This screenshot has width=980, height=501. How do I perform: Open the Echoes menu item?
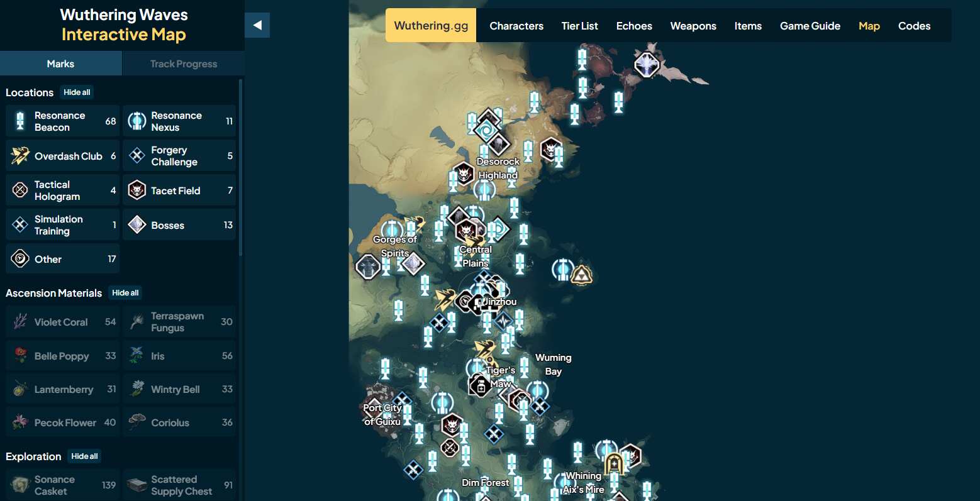click(634, 26)
